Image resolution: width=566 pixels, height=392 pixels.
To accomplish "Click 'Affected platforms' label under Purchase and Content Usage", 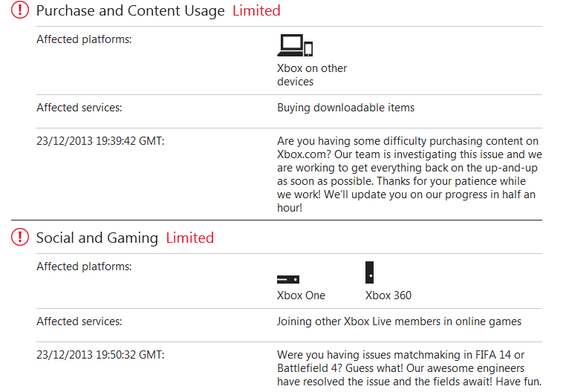I will (x=84, y=39).
